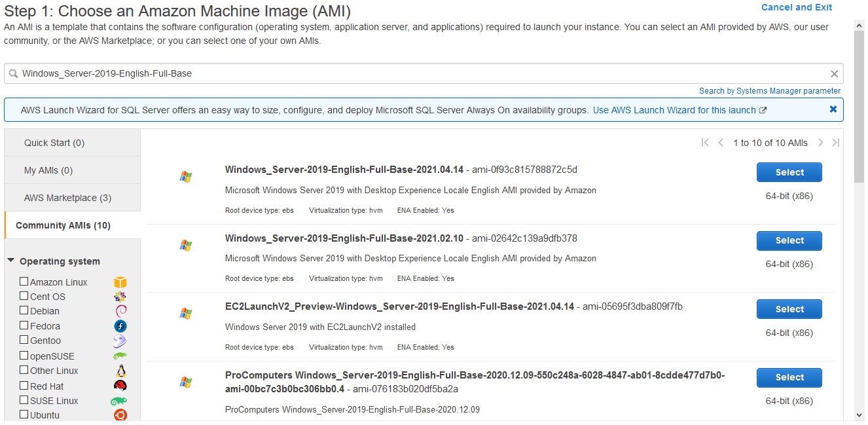Click "1 to 10 of 10 AMIs" text
This screenshot has width=868, height=425.
(x=770, y=143)
